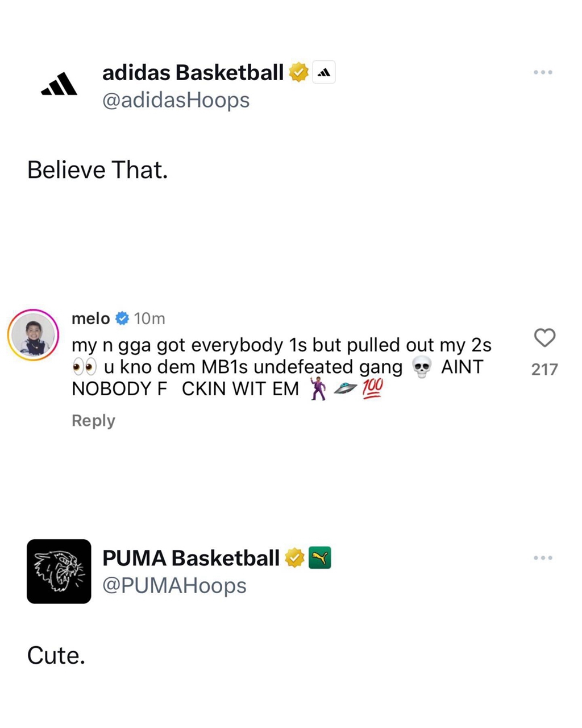
Task: Open the @adidasHoops handle
Action: point(176,100)
